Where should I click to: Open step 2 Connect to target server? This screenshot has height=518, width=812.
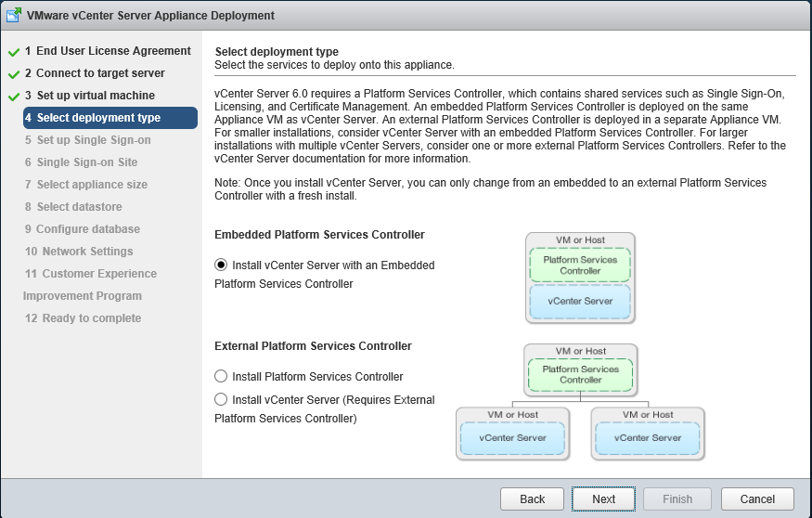(x=100, y=73)
